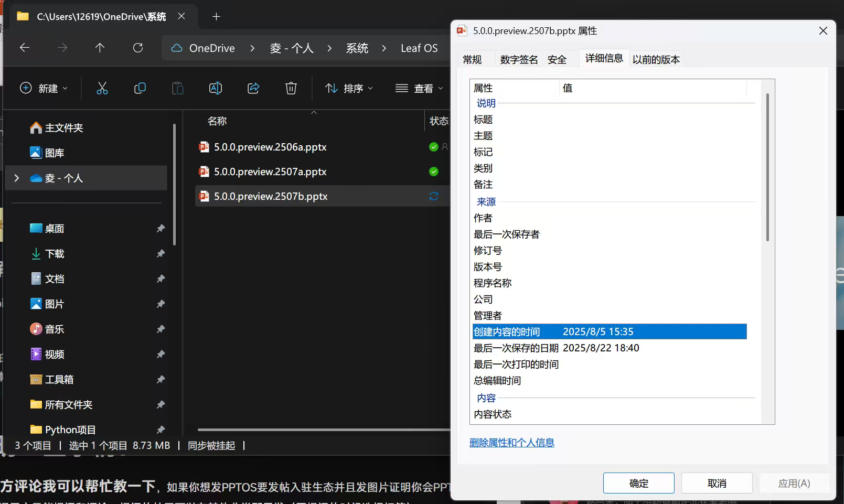This screenshot has width=844, height=504.
Task: Click the 删除属性和个人信息 link
Action: 512,443
